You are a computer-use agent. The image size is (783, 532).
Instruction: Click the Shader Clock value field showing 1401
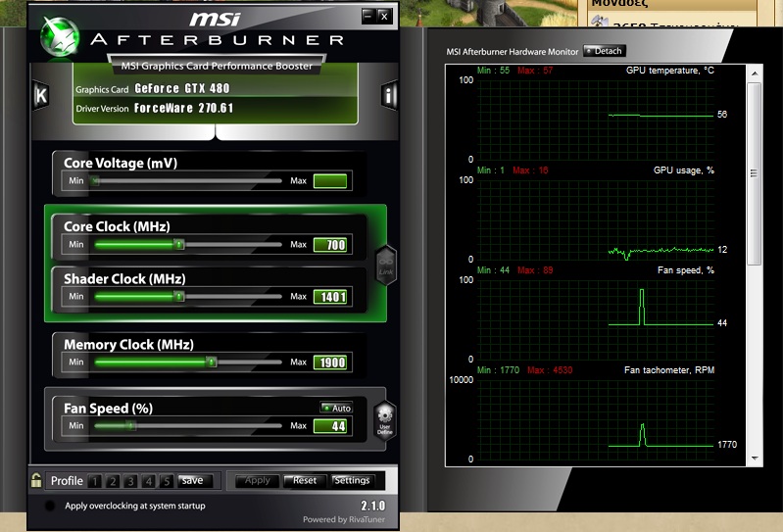click(330, 297)
